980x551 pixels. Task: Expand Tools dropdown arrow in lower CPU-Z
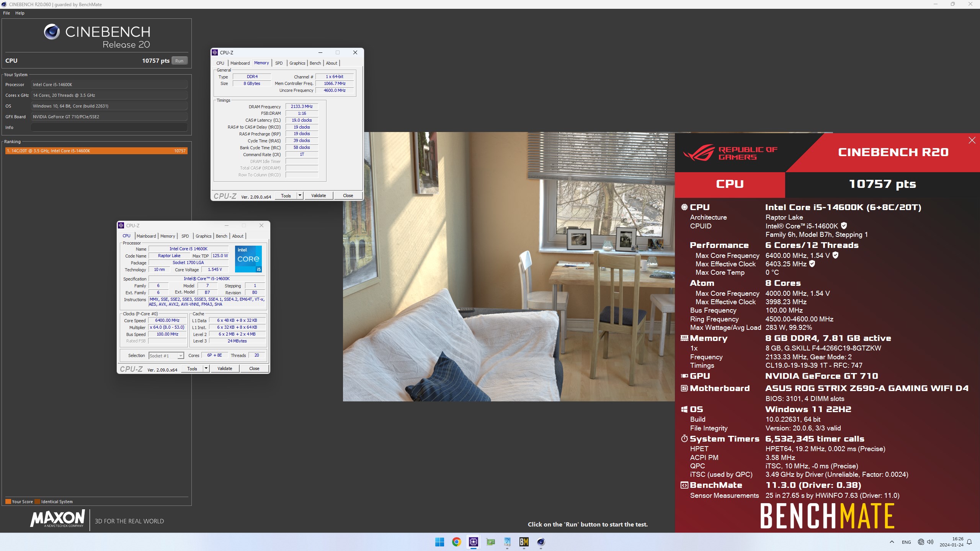[x=206, y=368]
